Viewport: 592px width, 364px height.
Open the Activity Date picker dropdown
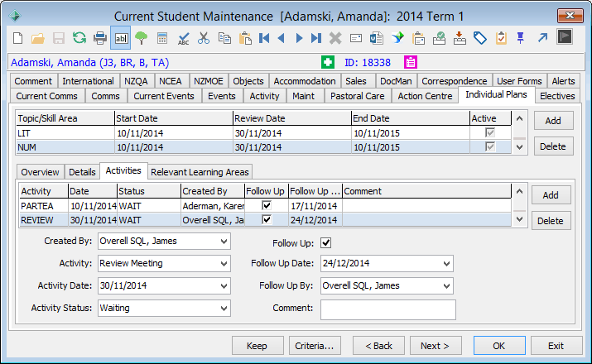pyautogui.click(x=224, y=286)
